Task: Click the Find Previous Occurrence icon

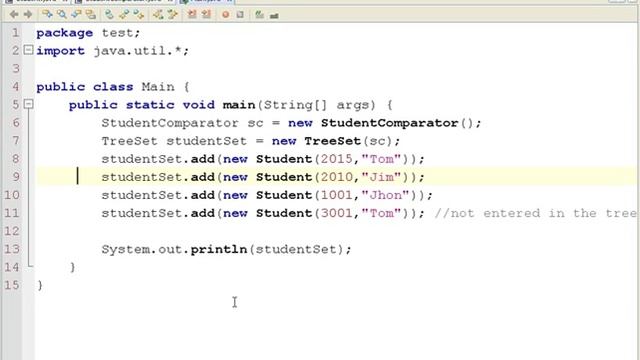Action: [x=76, y=15]
